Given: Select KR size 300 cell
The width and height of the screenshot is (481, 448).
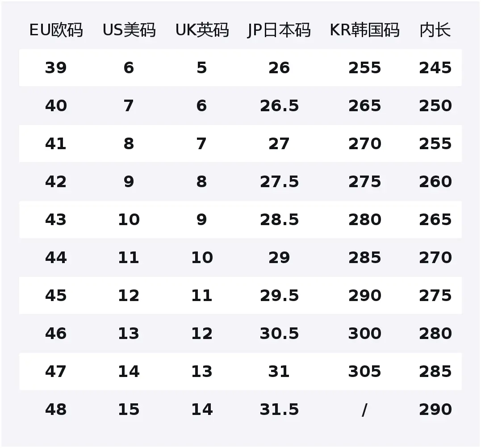Looking at the screenshot, I should tap(364, 334).
